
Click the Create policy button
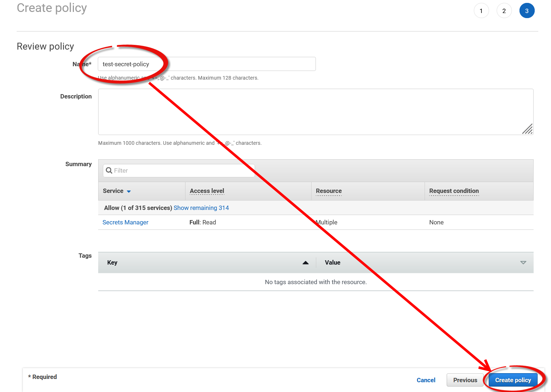(x=513, y=380)
